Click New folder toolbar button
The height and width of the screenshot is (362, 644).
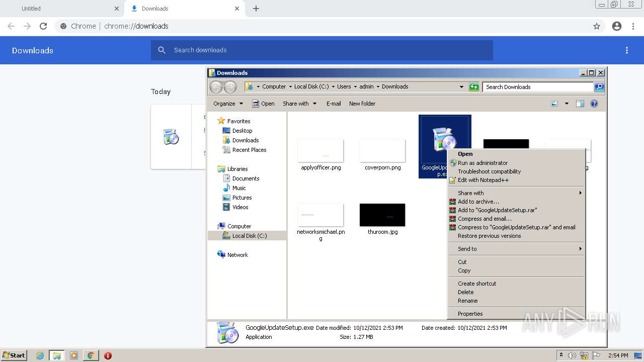[362, 104]
